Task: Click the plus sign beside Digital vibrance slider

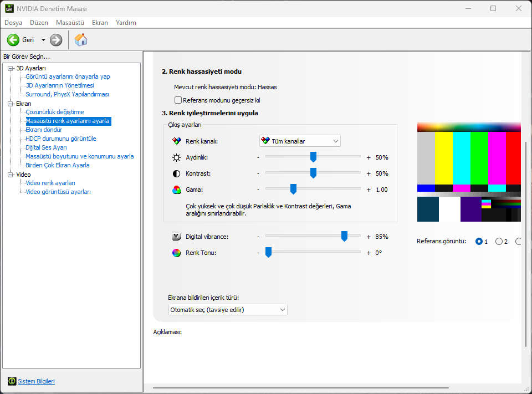Action: coord(369,237)
